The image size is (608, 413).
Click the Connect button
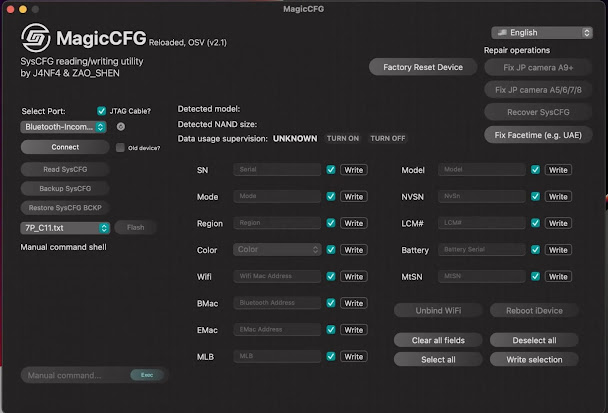point(65,147)
